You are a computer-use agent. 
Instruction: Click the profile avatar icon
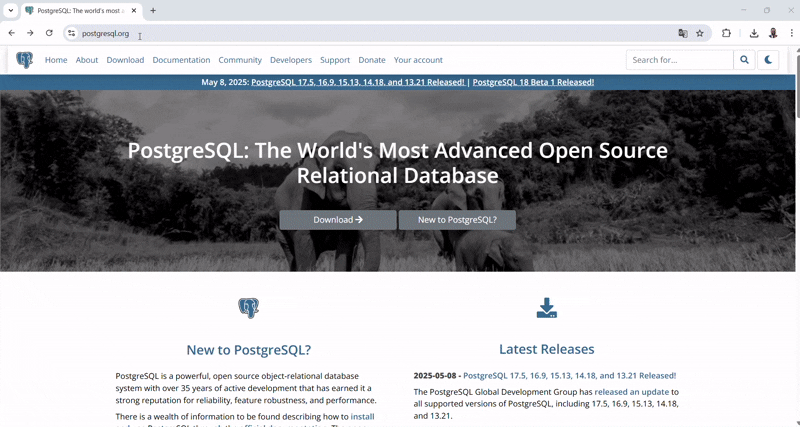773,33
